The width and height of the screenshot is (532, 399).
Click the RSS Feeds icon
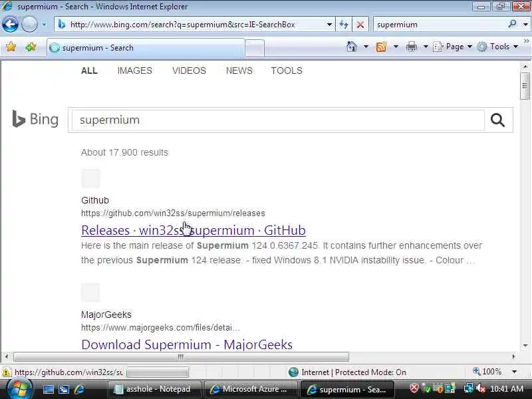coord(381,47)
